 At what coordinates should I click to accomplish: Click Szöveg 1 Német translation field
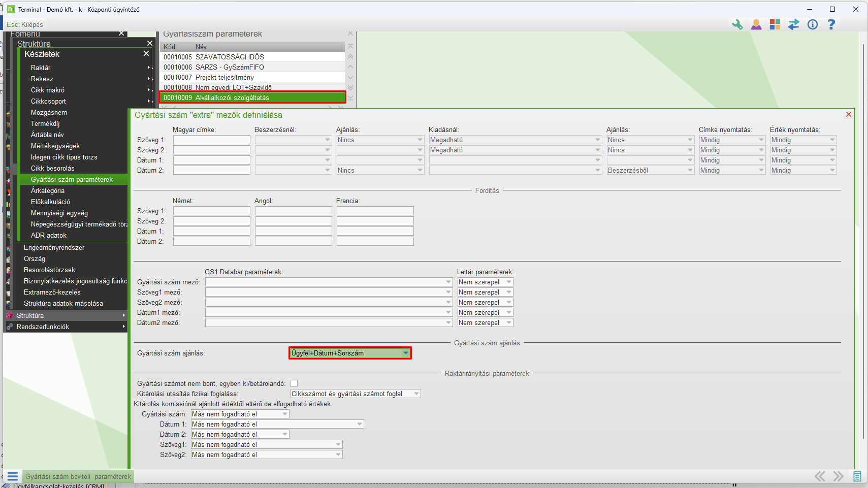click(x=212, y=211)
